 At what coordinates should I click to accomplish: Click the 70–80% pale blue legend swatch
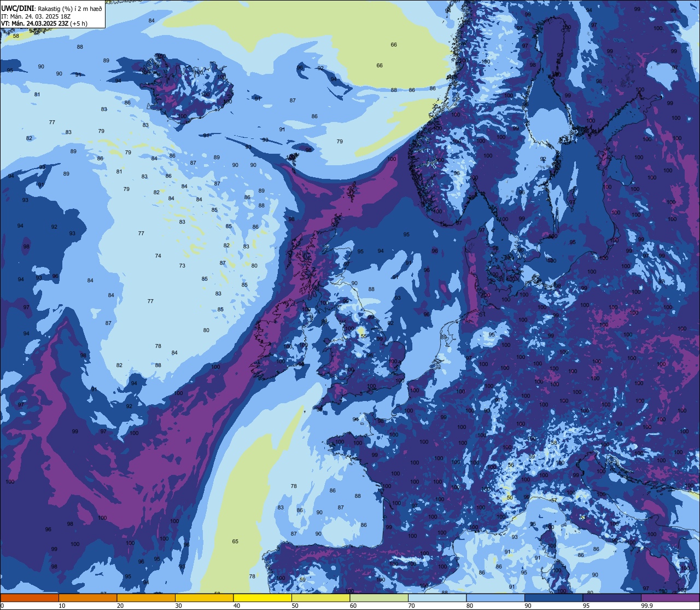pos(437,597)
